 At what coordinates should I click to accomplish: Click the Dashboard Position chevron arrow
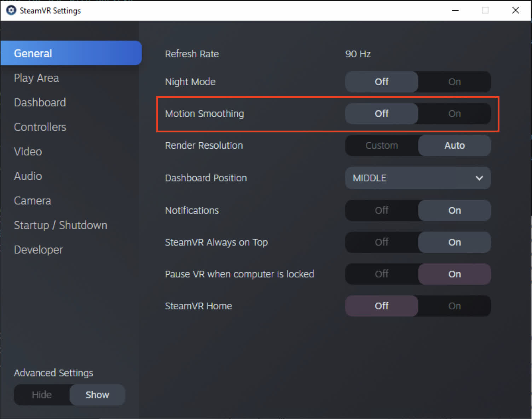[x=479, y=178]
